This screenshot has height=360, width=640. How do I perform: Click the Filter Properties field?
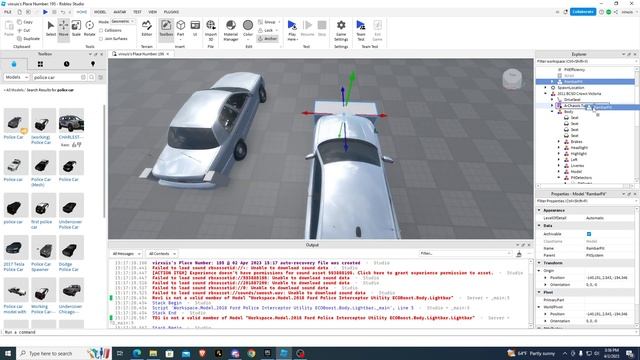586,201
